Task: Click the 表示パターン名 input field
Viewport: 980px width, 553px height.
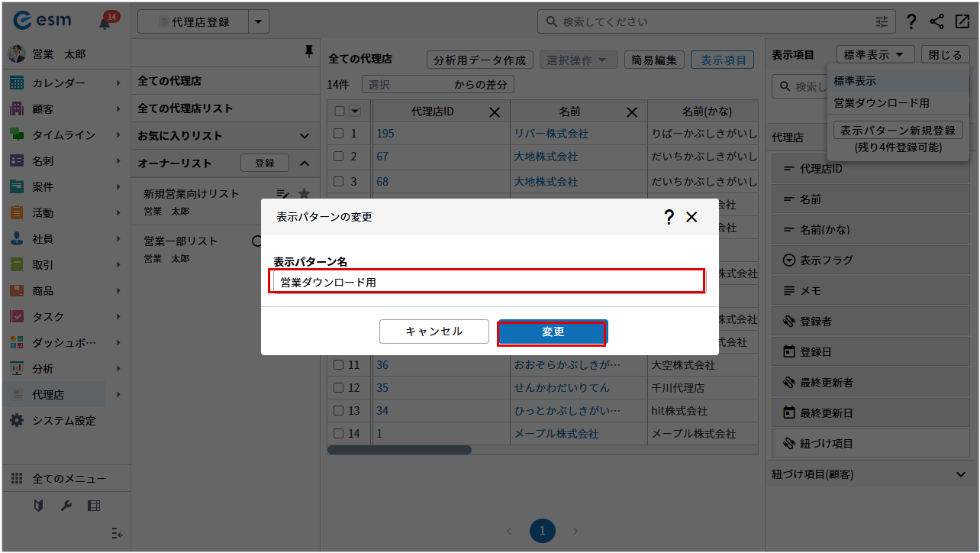Action: [x=488, y=282]
